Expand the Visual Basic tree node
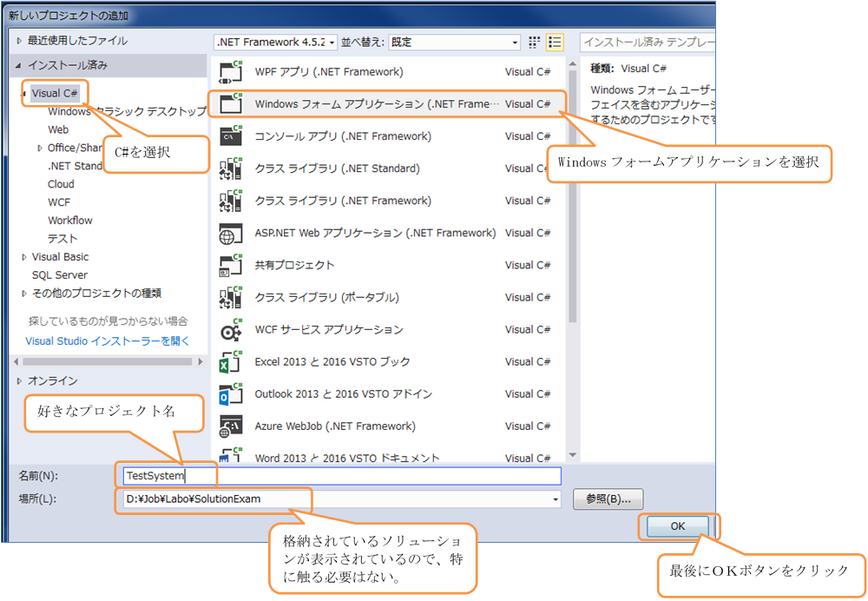 (24, 257)
